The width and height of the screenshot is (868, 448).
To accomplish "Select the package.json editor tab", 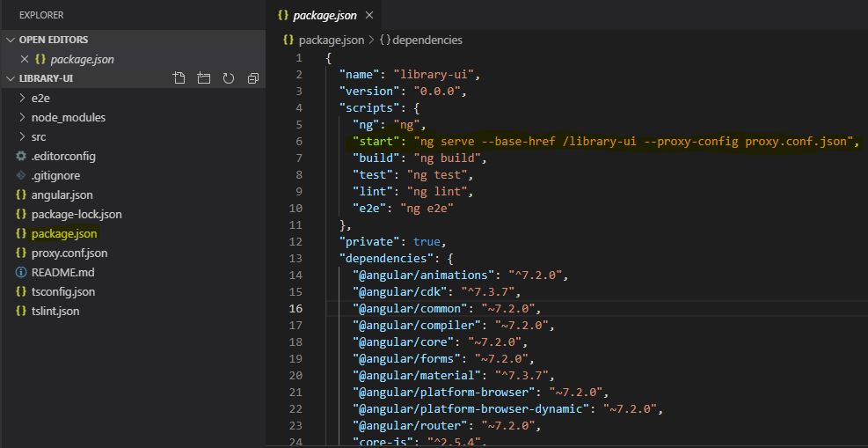I will pyautogui.click(x=324, y=15).
